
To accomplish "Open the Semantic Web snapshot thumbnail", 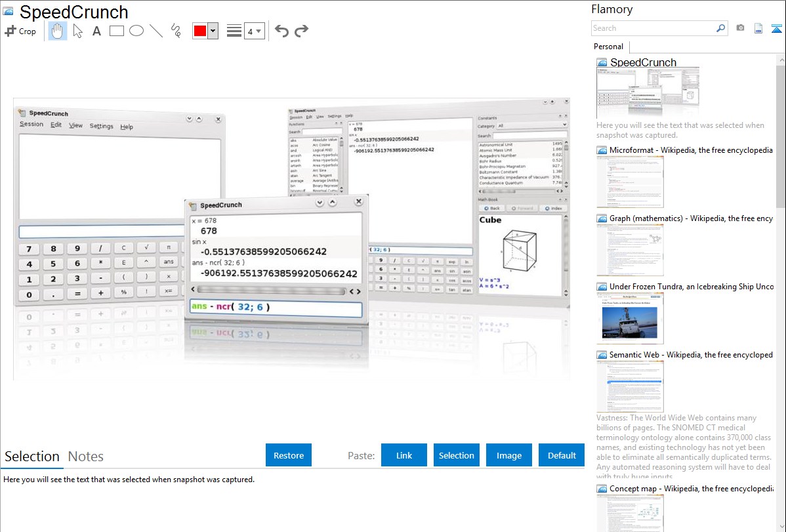I will click(630, 386).
